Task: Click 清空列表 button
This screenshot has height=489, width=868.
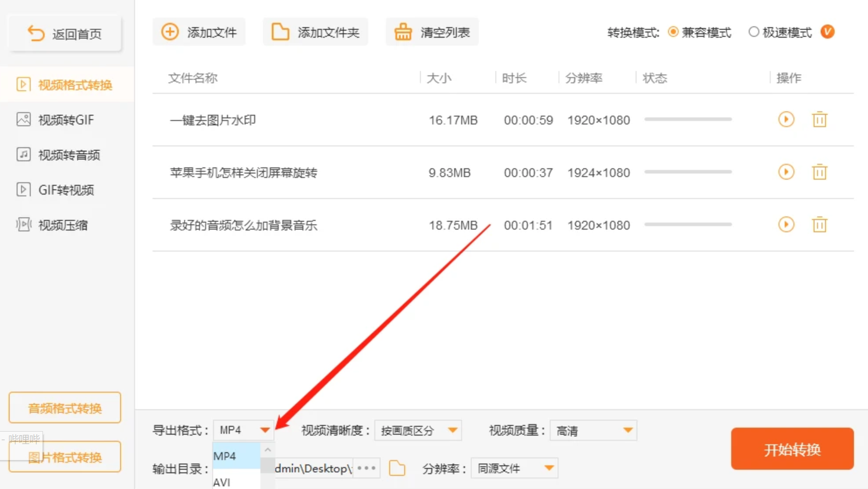Action: (x=432, y=32)
